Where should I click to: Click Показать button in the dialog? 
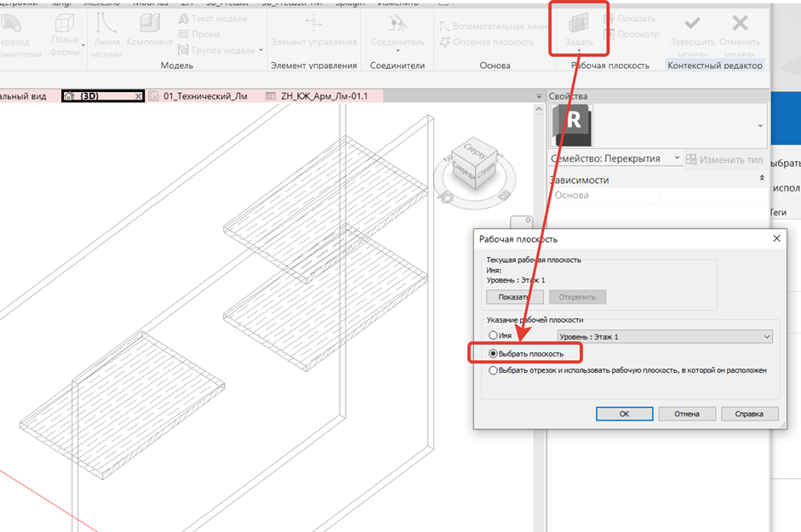(x=514, y=297)
